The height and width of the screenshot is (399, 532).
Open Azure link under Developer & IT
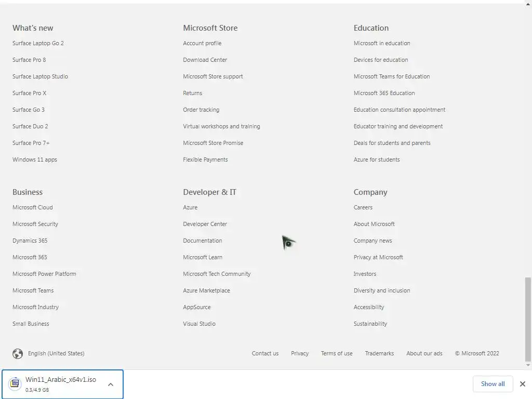pos(190,207)
